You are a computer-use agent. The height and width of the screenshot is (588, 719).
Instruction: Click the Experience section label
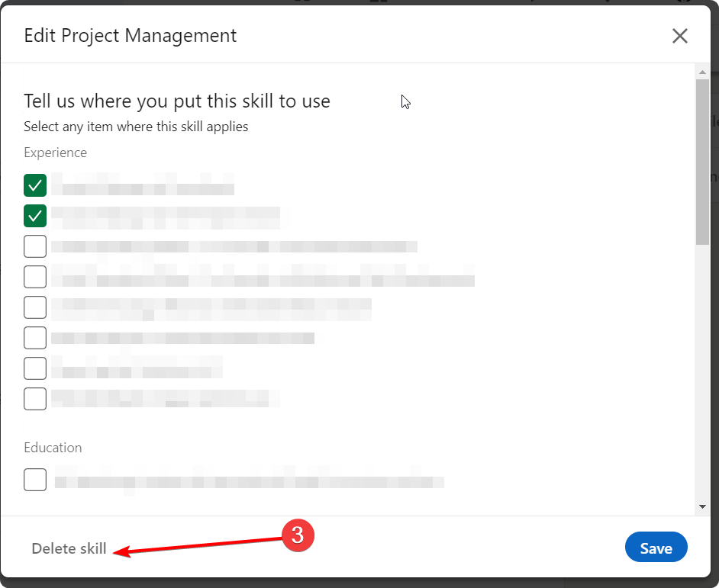pyautogui.click(x=55, y=153)
